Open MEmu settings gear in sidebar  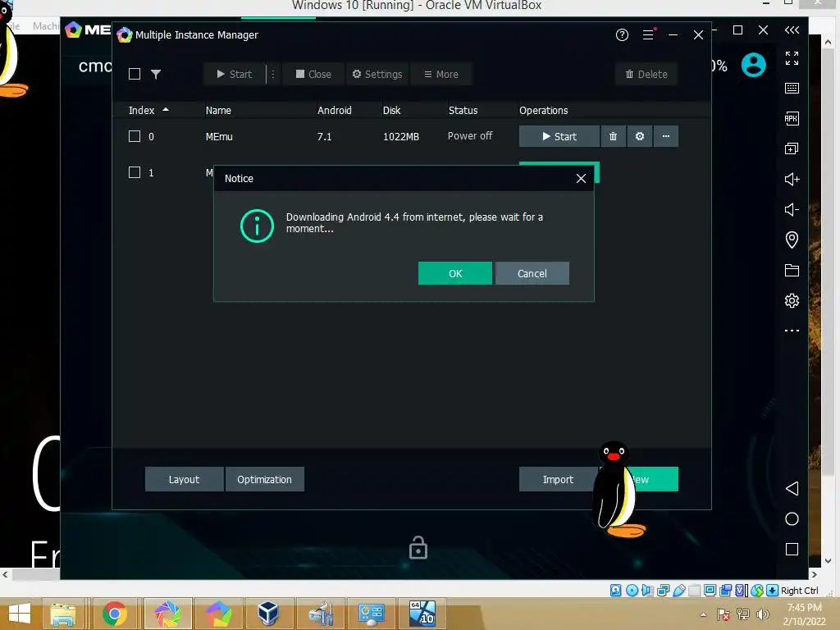[x=792, y=300]
